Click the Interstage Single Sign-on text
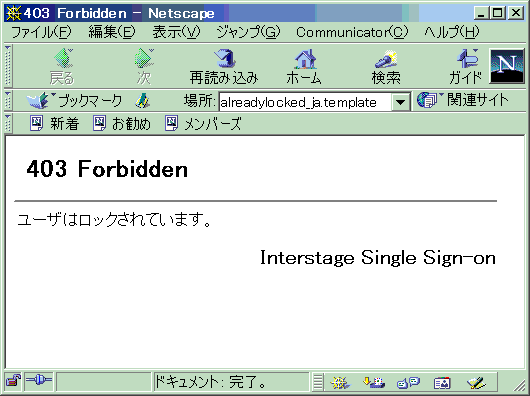Screen dimensions: 530x396 coord(378,258)
